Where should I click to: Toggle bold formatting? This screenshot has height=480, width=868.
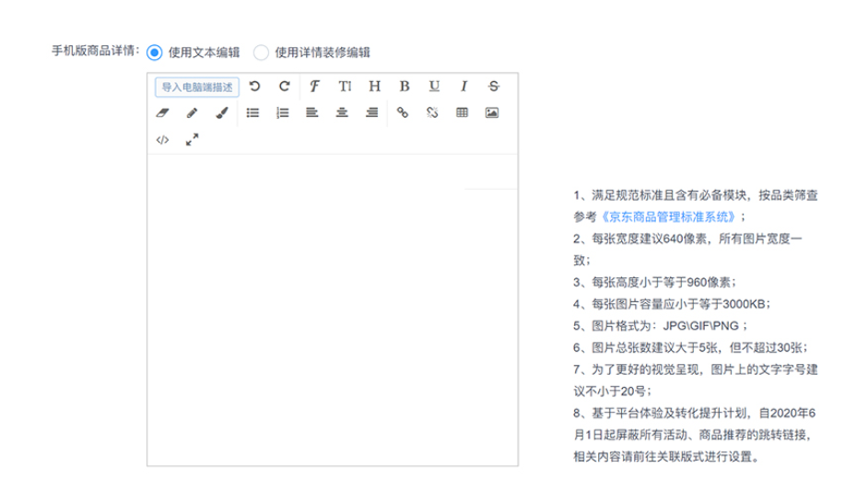click(x=404, y=87)
